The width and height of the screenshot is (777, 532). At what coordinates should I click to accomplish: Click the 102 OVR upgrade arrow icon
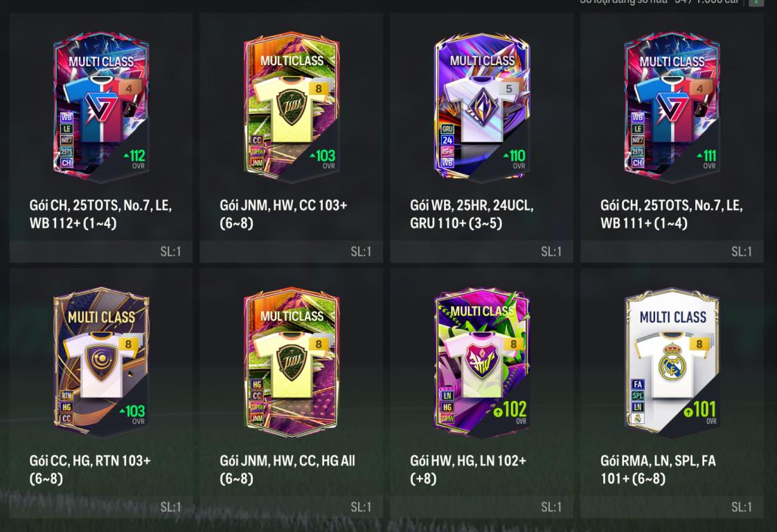tap(497, 411)
